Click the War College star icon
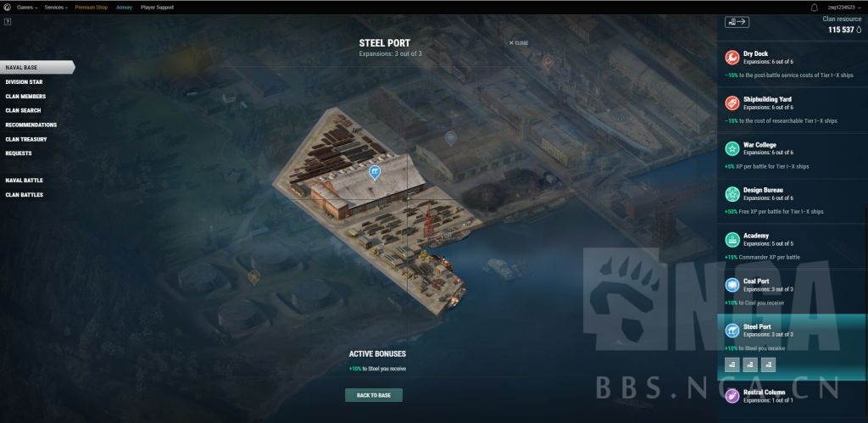This screenshot has width=868, height=423. click(x=732, y=148)
